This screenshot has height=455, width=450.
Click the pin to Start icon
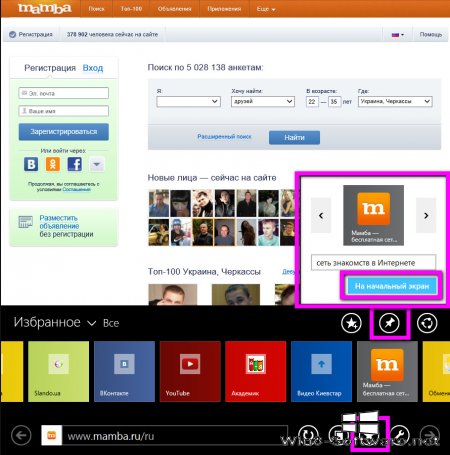[389, 323]
